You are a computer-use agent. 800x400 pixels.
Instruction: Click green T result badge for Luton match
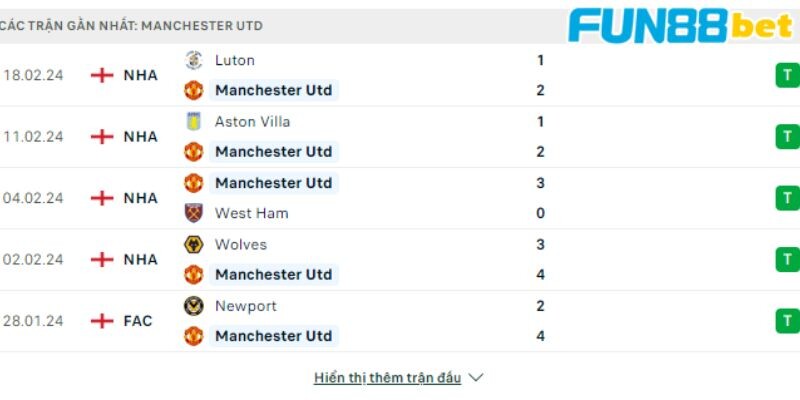point(787,76)
